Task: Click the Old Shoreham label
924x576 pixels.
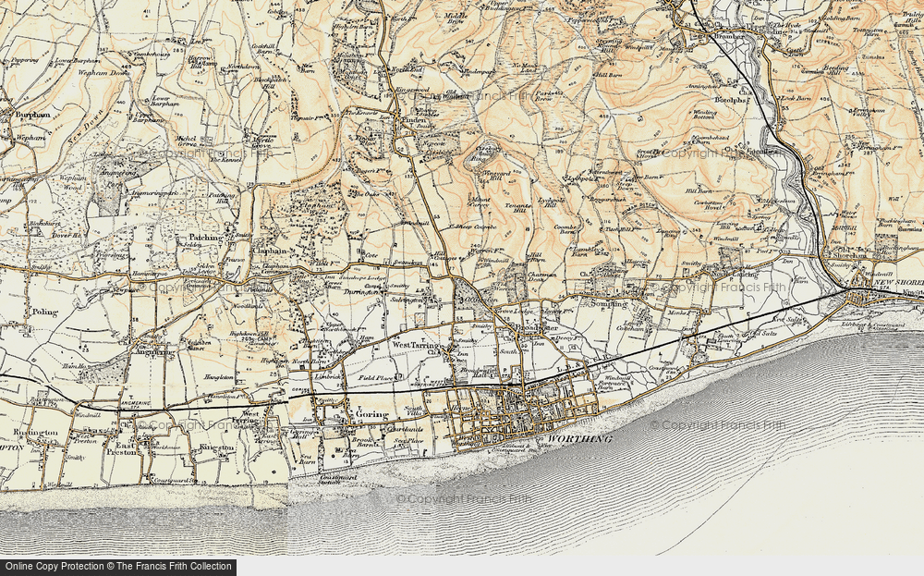Action: point(849,255)
